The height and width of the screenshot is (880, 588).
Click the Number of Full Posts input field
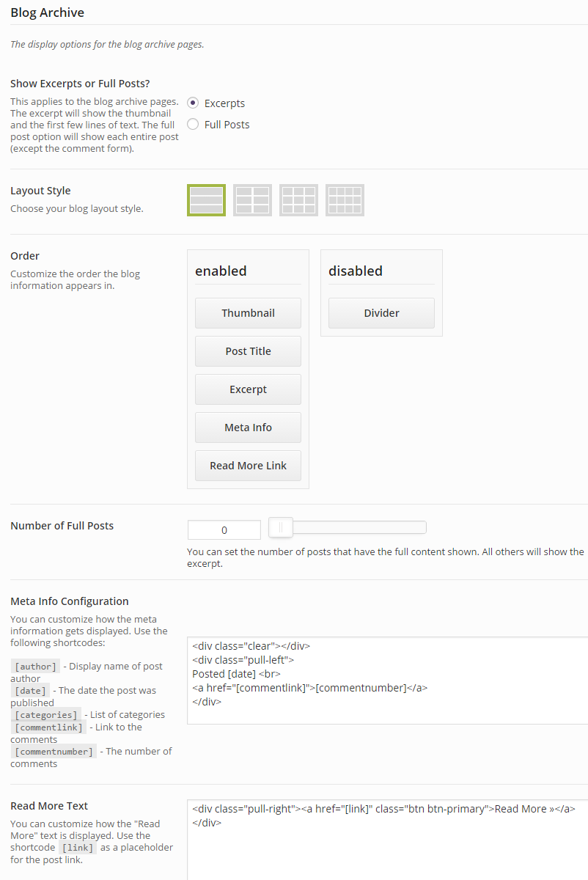pos(224,529)
